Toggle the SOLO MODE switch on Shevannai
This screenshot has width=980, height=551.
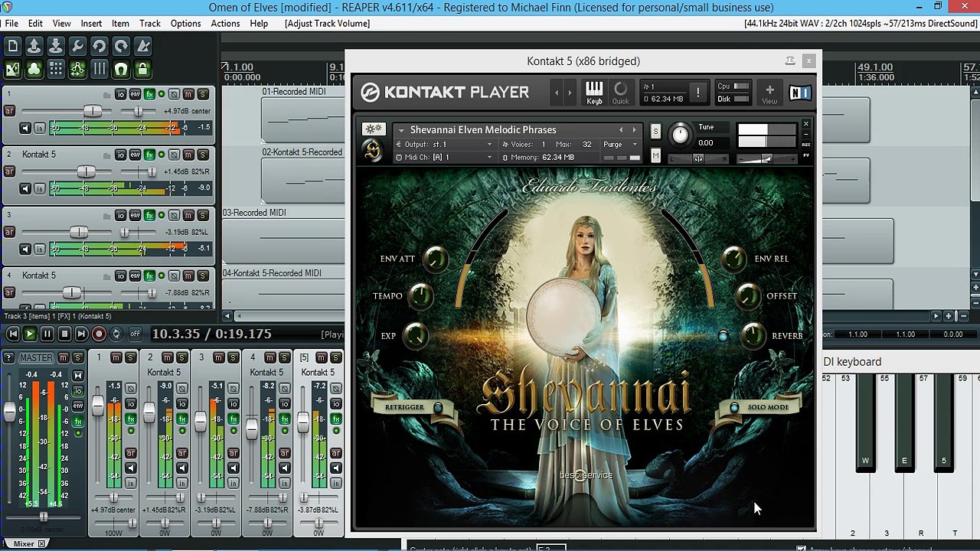(733, 407)
